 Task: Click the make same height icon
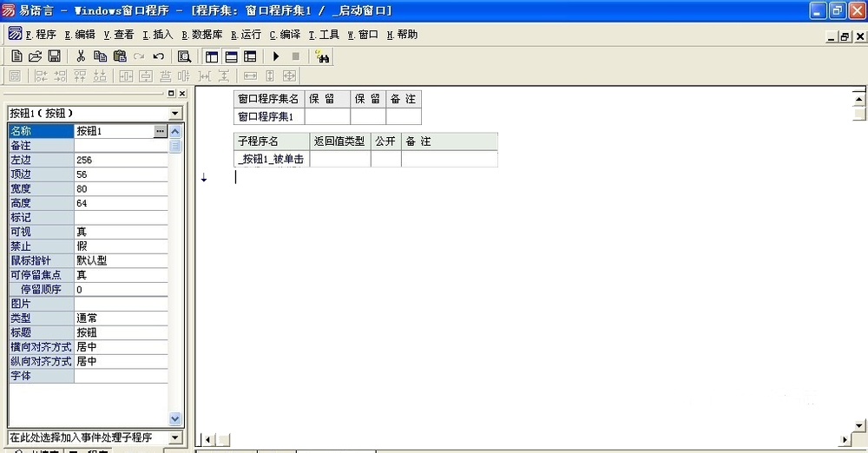[x=270, y=75]
